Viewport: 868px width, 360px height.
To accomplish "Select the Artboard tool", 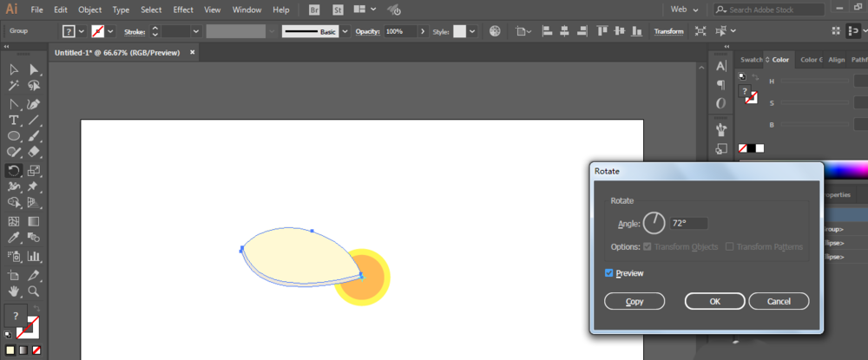I will pos(14,275).
